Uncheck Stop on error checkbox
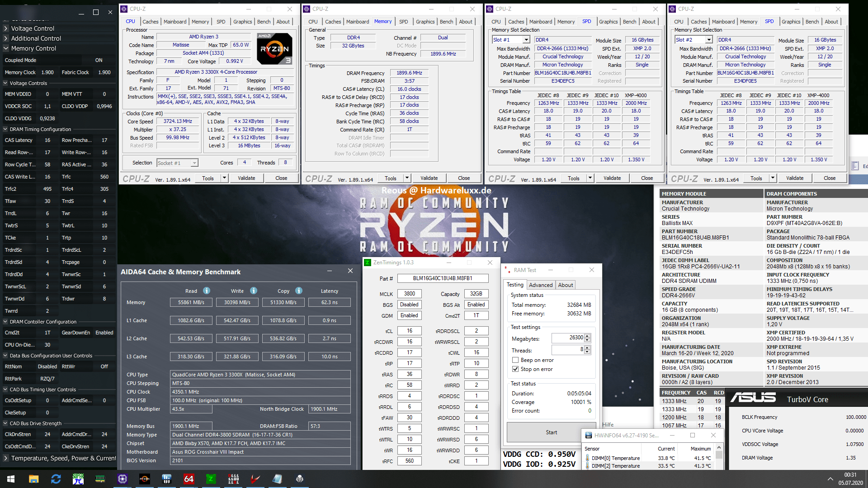 coord(515,369)
